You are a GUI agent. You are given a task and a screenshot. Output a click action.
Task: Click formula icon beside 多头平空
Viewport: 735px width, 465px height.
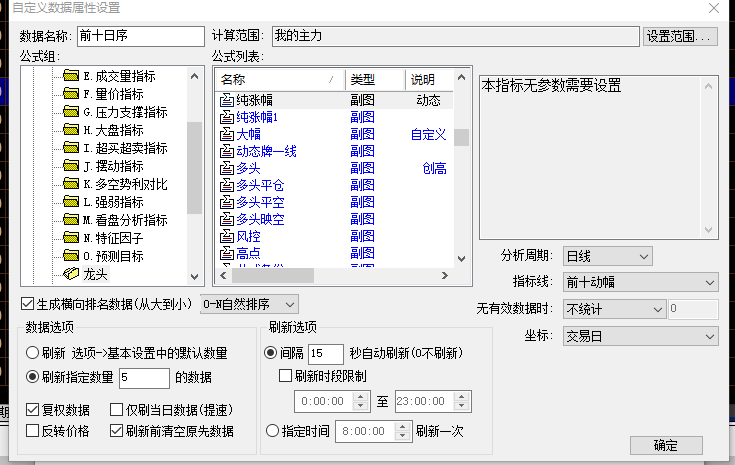click(x=227, y=202)
